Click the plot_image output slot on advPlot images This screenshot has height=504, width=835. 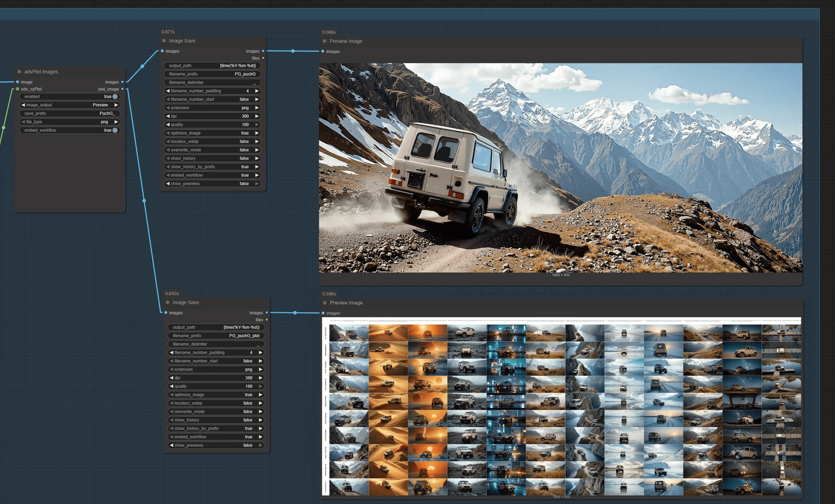pyautogui.click(x=122, y=89)
